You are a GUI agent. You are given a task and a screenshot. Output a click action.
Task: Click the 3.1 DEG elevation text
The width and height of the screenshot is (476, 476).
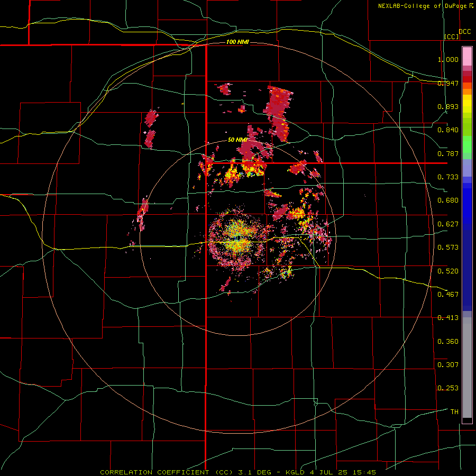point(255,472)
